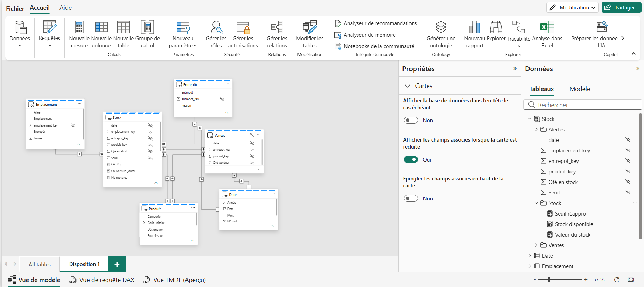The image size is (644, 287).
Task: Open Vue de requête DAX
Action: point(102,280)
